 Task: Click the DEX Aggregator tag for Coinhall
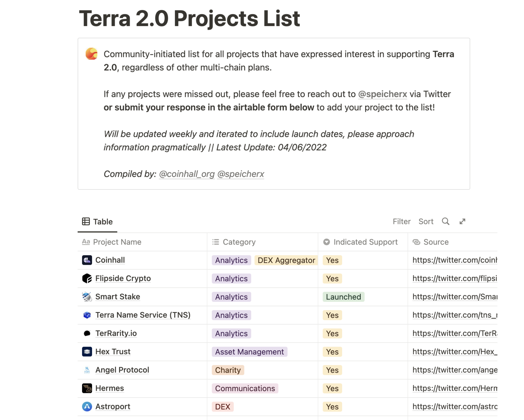pyautogui.click(x=286, y=260)
